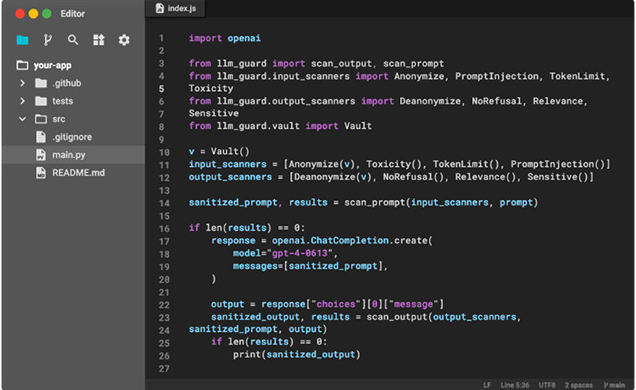Collapse the src folder chevron
This screenshot has height=390, width=636.
(x=22, y=119)
